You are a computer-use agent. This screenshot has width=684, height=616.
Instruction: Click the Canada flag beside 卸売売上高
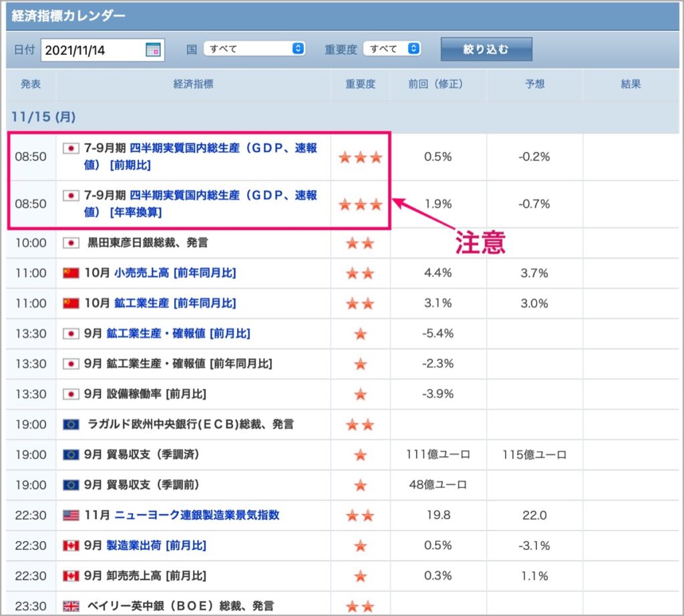coord(71,576)
